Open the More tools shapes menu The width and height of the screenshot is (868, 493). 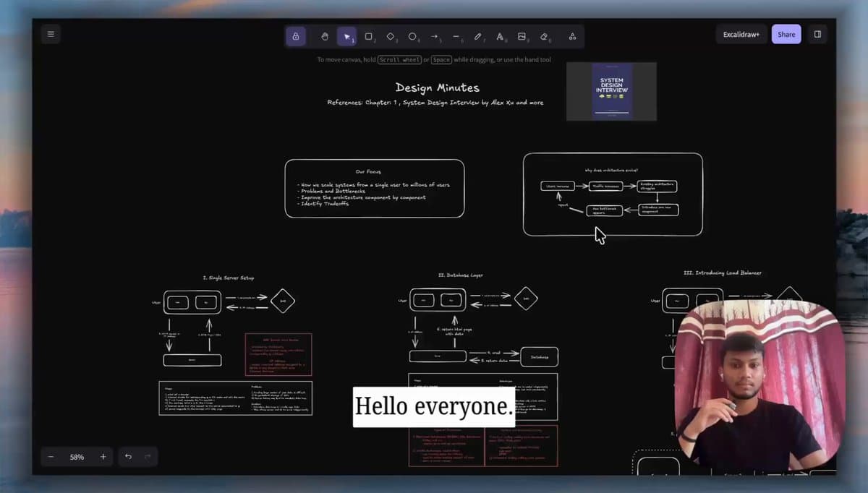[572, 36]
